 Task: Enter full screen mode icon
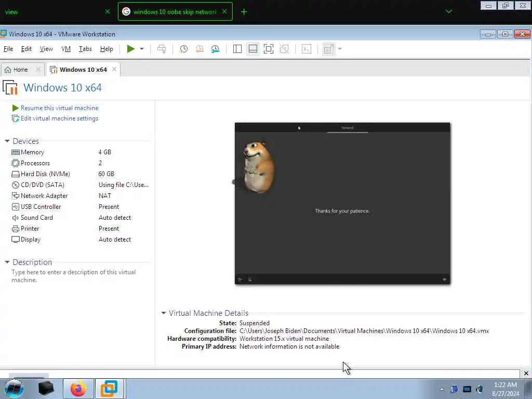tap(269, 49)
